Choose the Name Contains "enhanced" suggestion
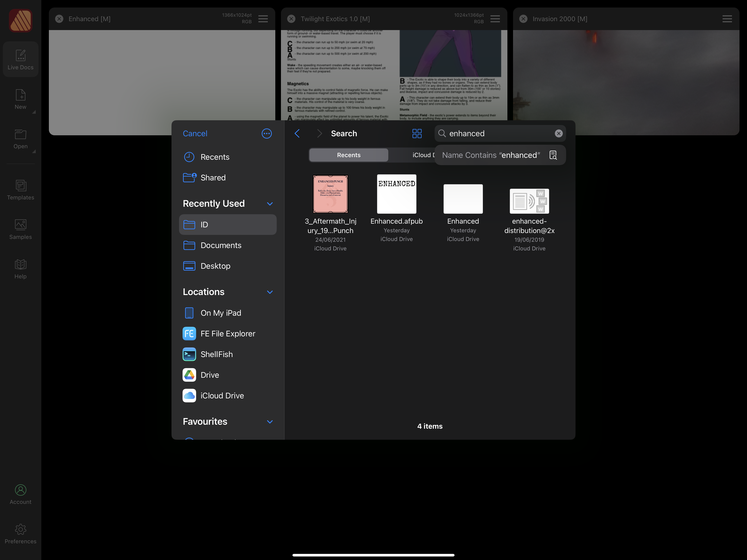The height and width of the screenshot is (560, 747). click(x=491, y=155)
